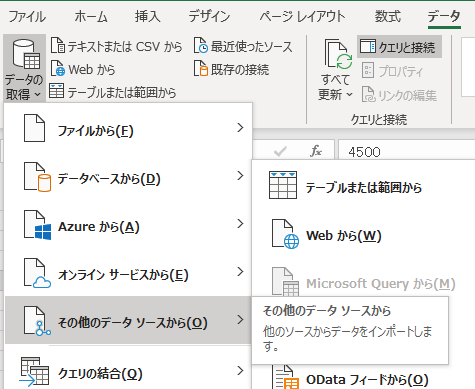Click the クエリと接続 pane icon
475x389 pixels.
tap(368, 47)
